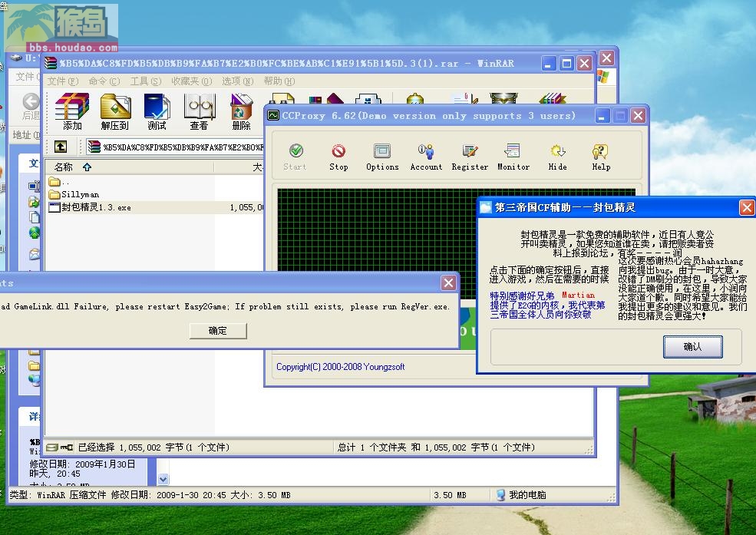Screen dimensions: 756x535
Task: Click the 删除 (Delete) toolbar icon in WinRAR
Action: click(x=242, y=111)
